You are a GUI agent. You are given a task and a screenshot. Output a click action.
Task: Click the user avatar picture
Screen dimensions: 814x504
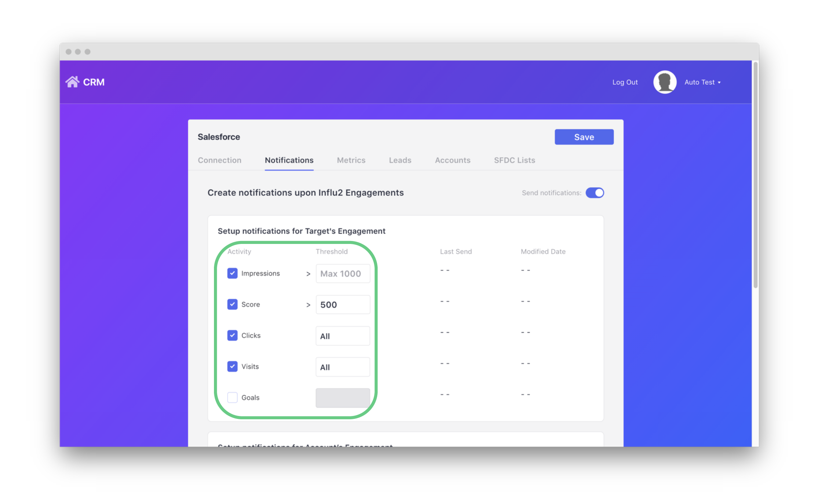coord(665,82)
